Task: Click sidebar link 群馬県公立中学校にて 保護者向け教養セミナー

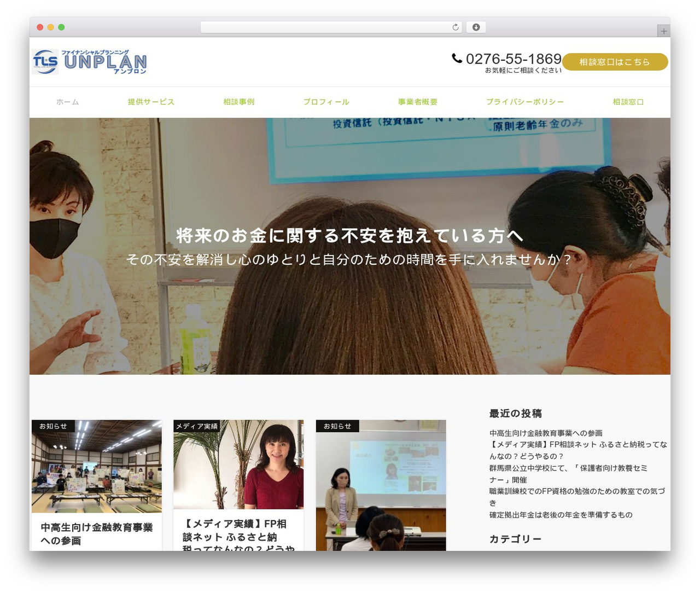Action: click(569, 474)
